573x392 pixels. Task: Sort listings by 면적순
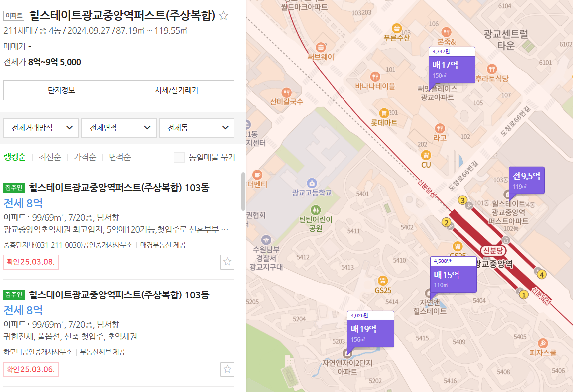tap(120, 157)
